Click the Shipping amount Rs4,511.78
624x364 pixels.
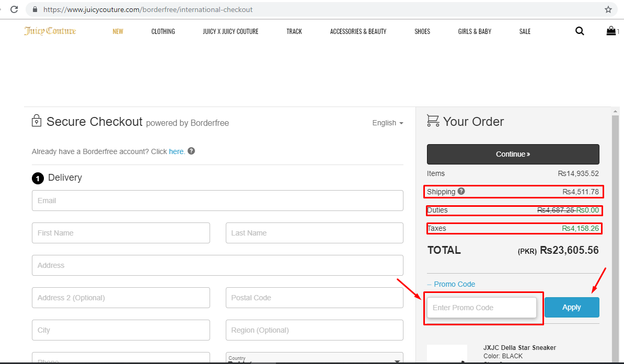(581, 192)
